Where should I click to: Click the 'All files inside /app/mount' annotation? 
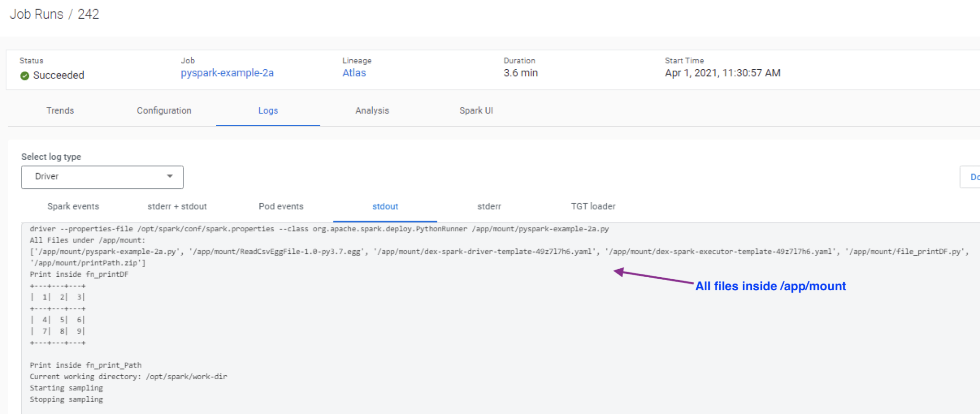point(770,286)
